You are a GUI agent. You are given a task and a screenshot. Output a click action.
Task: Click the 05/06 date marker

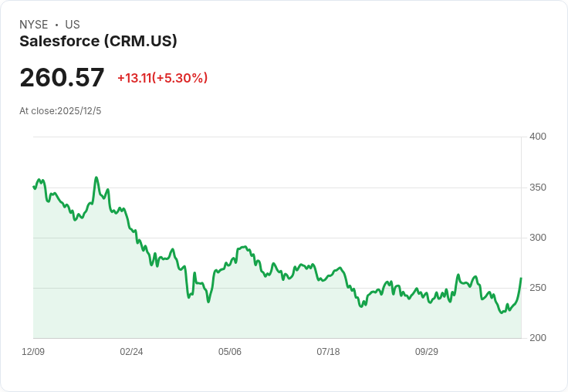pos(230,352)
